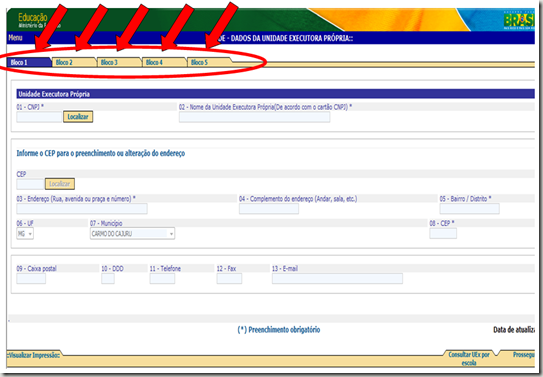The width and height of the screenshot is (543, 377).
Task: Click the 'Data de atualiz' label
Action: [x=514, y=330]
